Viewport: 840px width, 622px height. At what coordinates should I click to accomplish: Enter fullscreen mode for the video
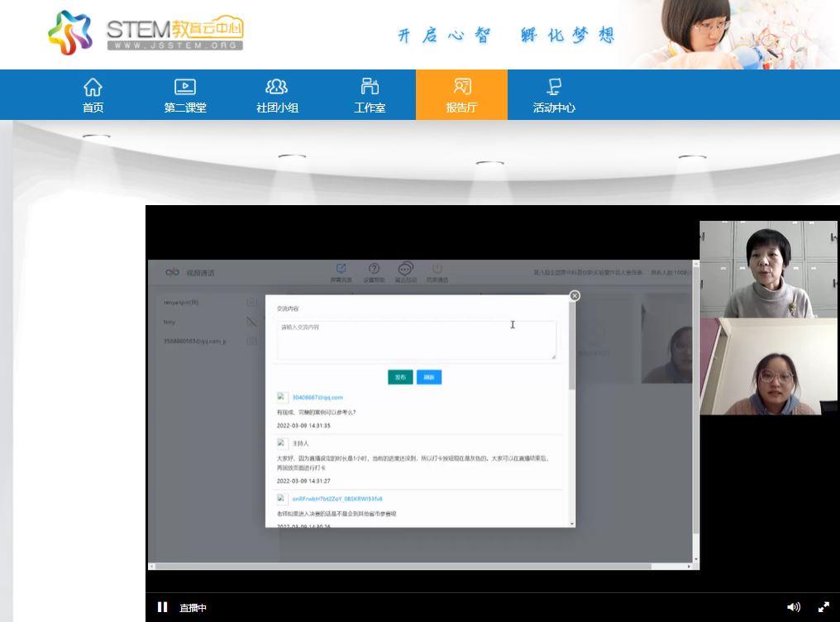click(824, 607)
